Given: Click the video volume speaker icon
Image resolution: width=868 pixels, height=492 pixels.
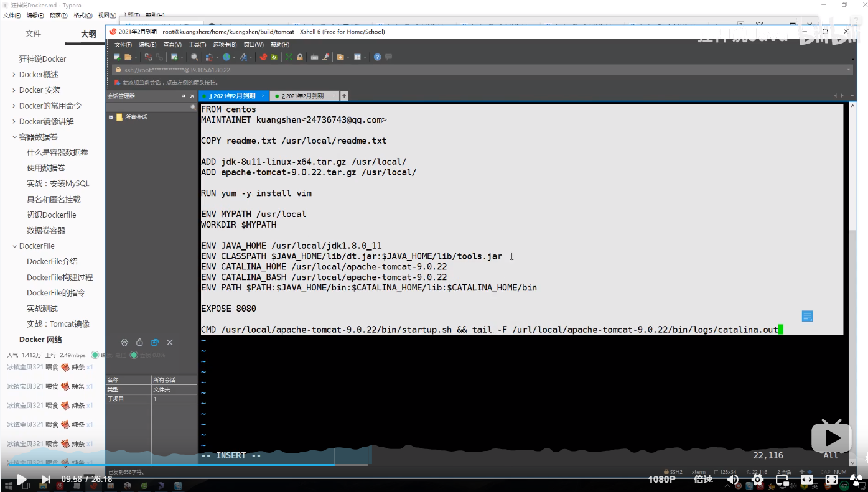Looking at the screenshot, I should (733, 480).
